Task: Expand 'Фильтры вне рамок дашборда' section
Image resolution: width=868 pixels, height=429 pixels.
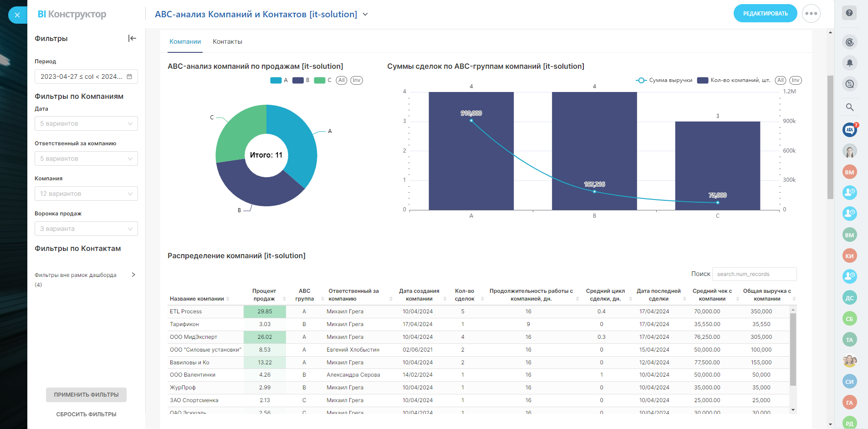Action: (x=133, y=275)
